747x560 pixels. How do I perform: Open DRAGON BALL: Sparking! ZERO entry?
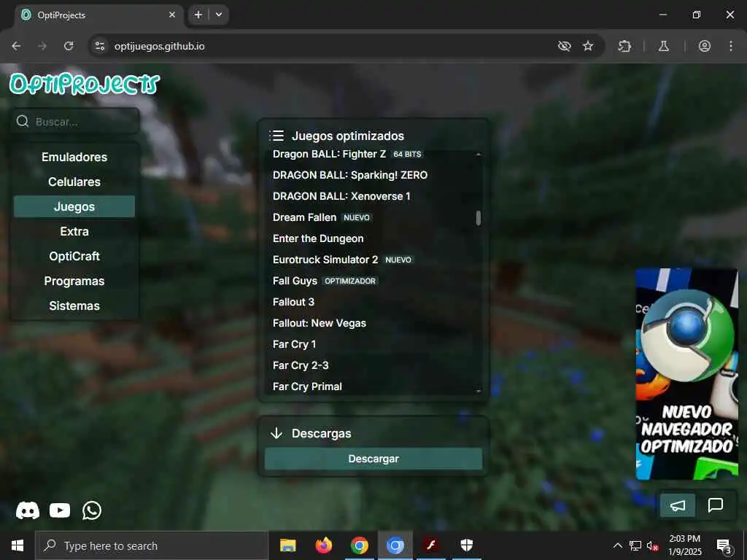350,175
